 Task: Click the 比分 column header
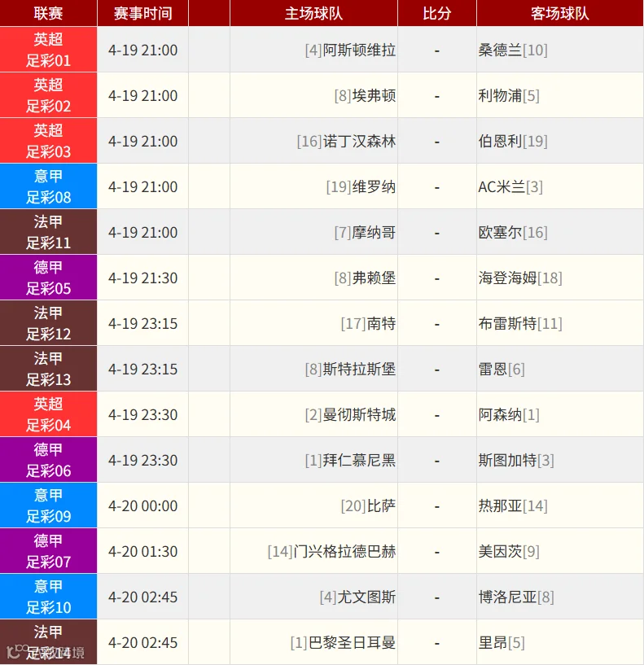pos(437,13)
